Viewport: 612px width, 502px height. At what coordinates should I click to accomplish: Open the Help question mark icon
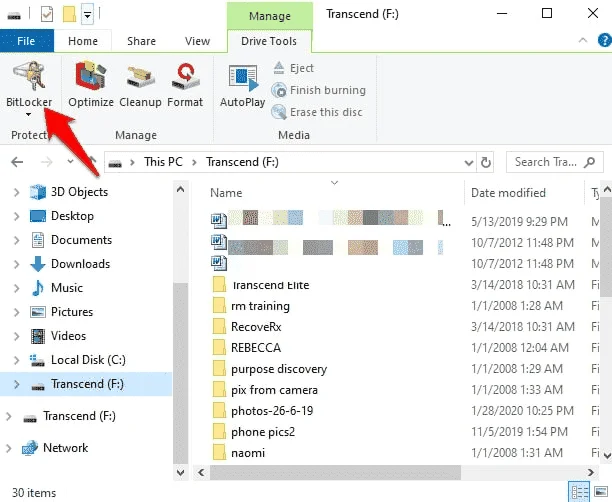[605, 40]
